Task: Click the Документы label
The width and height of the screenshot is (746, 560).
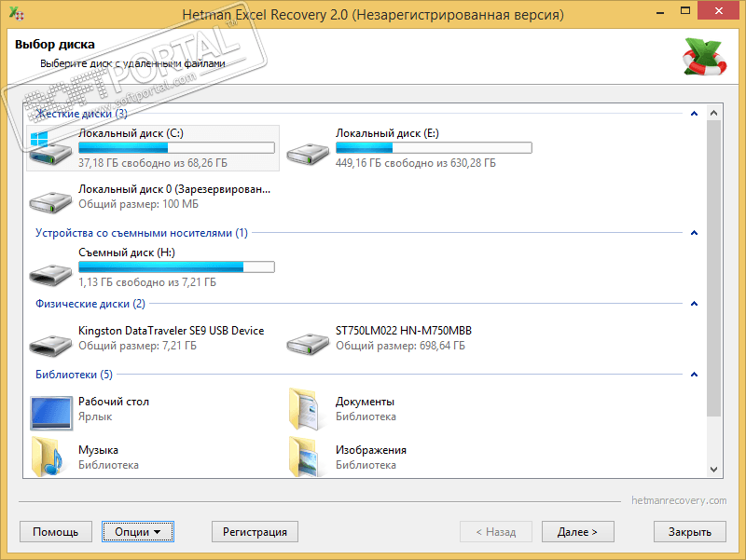Action: pos(365,402)
